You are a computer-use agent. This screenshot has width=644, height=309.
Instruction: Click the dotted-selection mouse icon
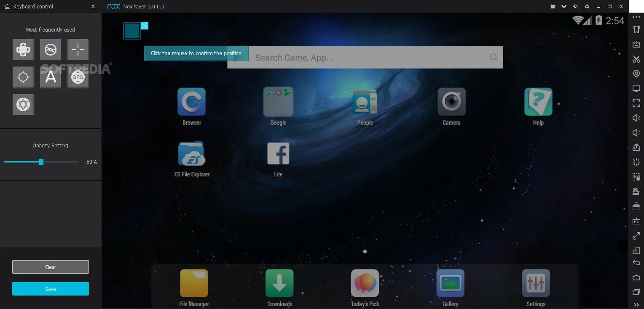pyautogui.click(x=636, y=177)
